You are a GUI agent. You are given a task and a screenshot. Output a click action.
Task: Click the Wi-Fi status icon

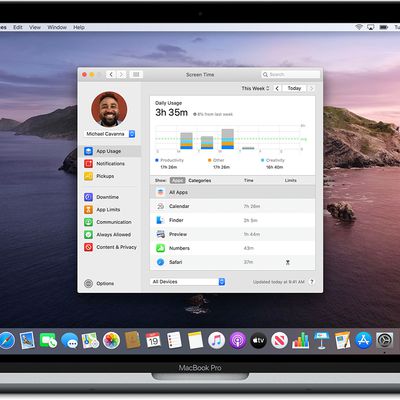pyautogui.click(x=359, y=27)
